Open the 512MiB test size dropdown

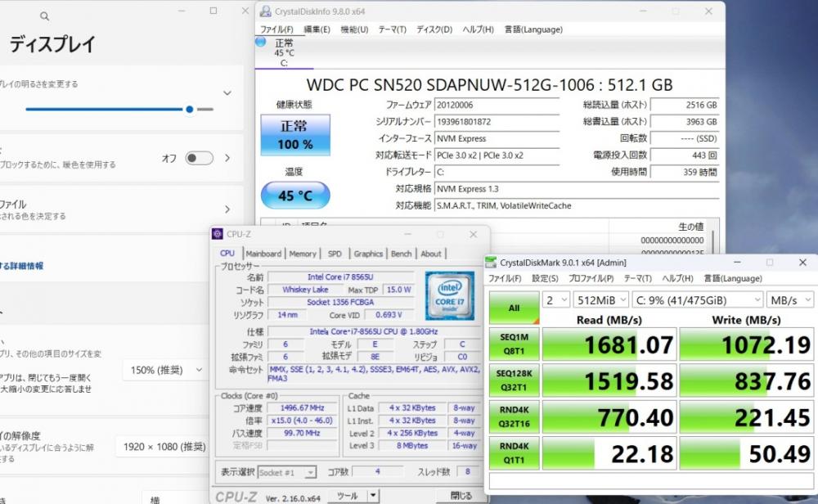[603, 299]
